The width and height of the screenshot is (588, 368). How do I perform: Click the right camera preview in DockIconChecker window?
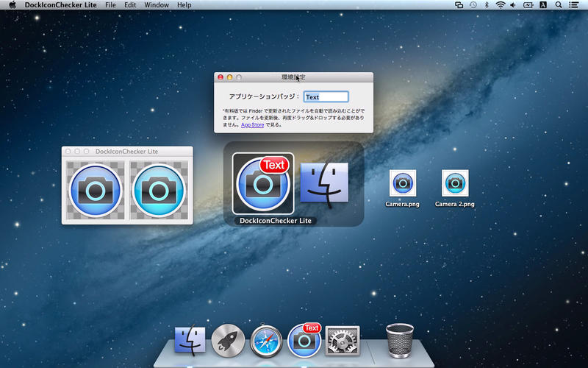159,191
